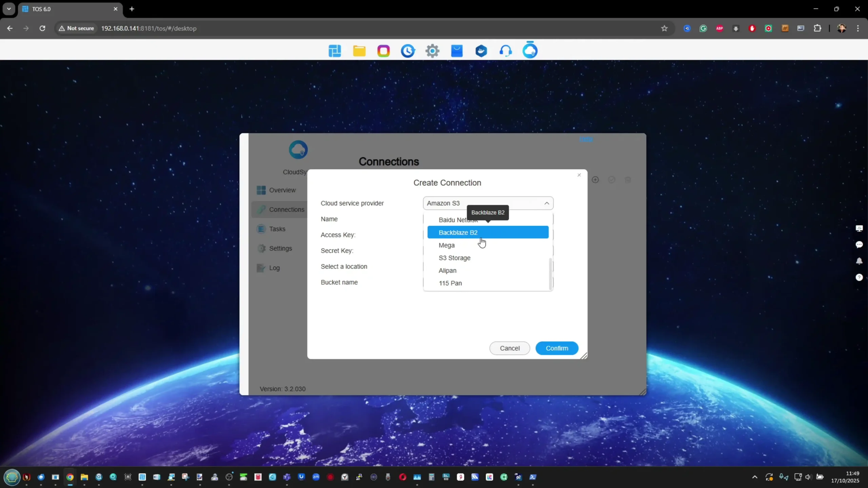Select Alipan option in the list
868x488 pixels.
(x=448, y=270)
